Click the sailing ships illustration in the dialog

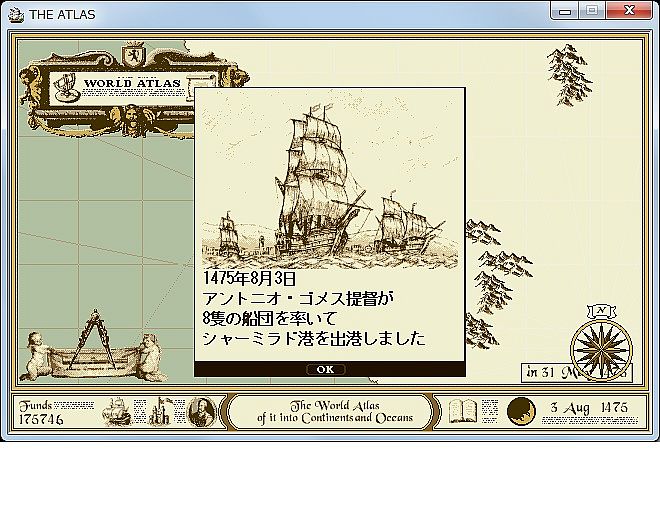(330, 181)
